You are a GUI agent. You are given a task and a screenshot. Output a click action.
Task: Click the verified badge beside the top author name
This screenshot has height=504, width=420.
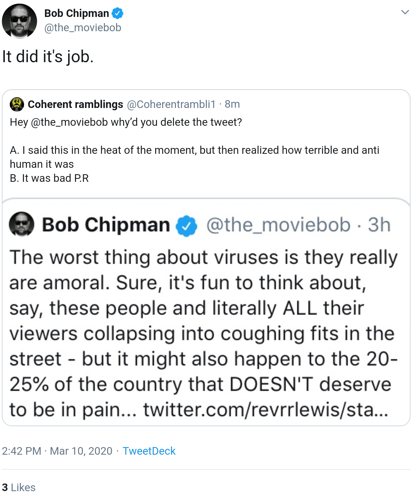click(117, 13)
